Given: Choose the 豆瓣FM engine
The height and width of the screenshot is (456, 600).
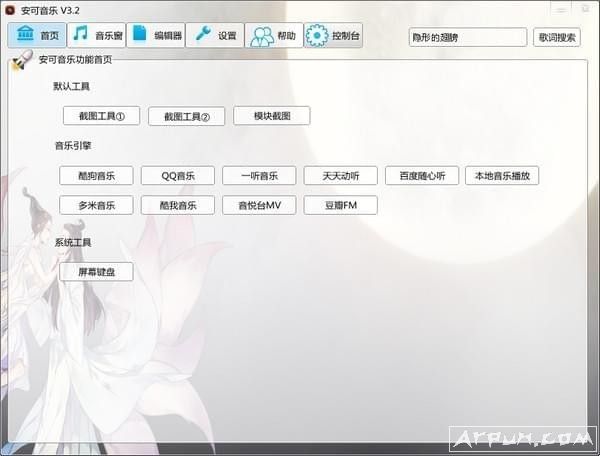Looking at the screenshot, I should pyautogui.click(x=341, y=206).
